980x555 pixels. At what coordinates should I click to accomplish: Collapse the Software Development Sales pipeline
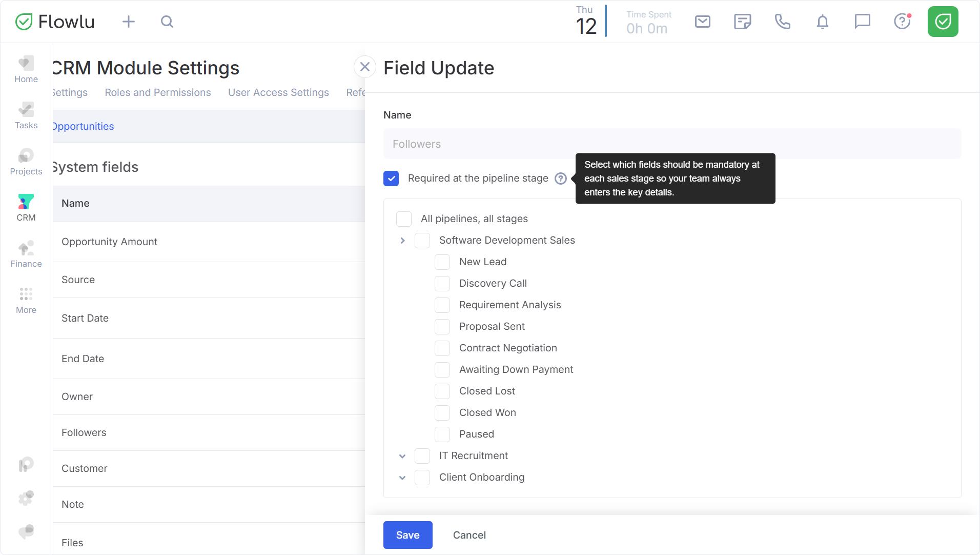[x=402, y=241]
